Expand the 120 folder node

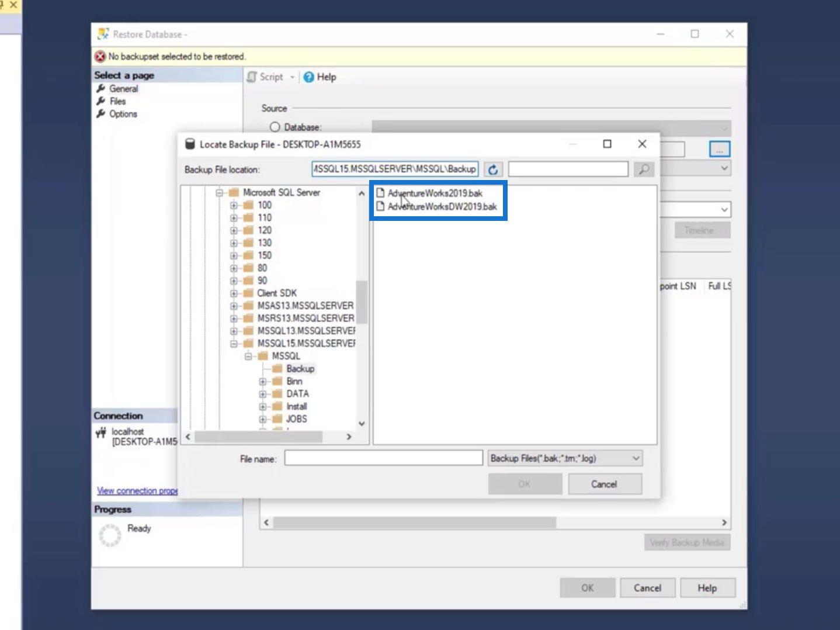coord(234,230)
